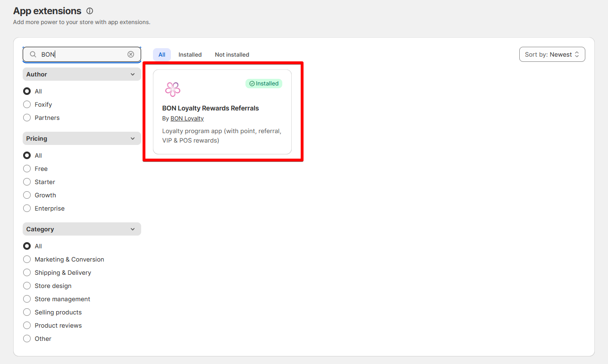608x364 pixels.
Task: Select the Foxify author radio button
Action: (x=27, y=104)
